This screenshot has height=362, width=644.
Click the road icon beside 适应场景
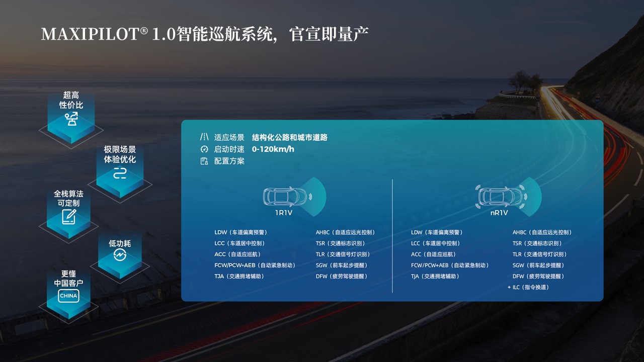(x=204, y=137)
